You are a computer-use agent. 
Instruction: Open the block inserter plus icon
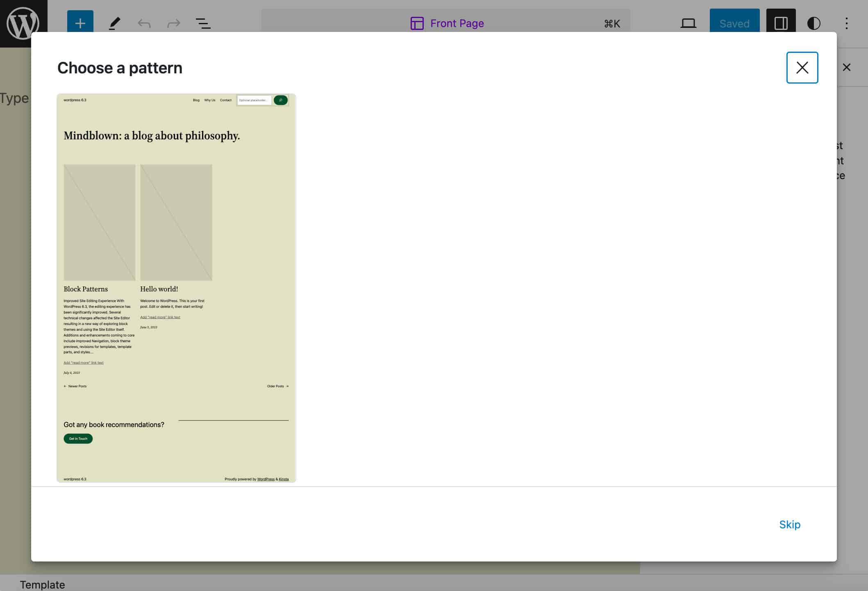(x=80, y=23)
